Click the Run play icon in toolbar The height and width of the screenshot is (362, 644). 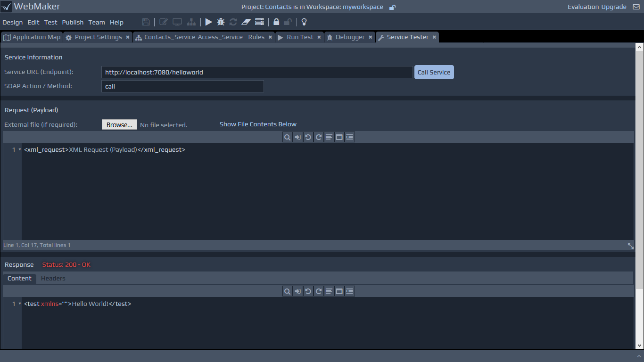tap(208, 22)
